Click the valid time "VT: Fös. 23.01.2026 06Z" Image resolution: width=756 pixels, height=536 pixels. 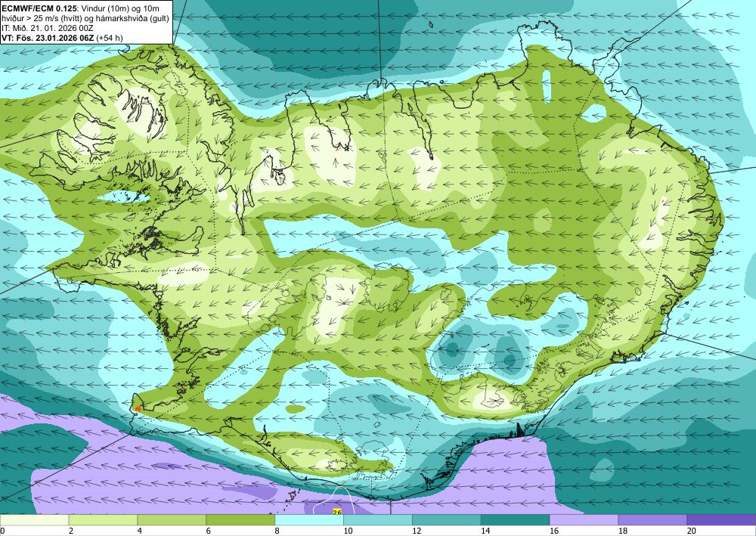pyautogui.click(x=48, y=38)
